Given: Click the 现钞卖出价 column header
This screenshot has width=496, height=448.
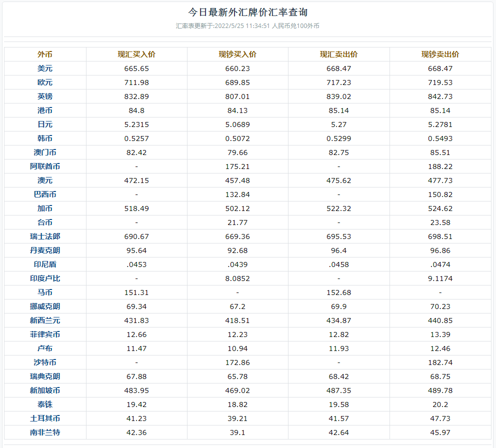Looking at the screenshot, I should pyautogui.click(x=440, y=54).
